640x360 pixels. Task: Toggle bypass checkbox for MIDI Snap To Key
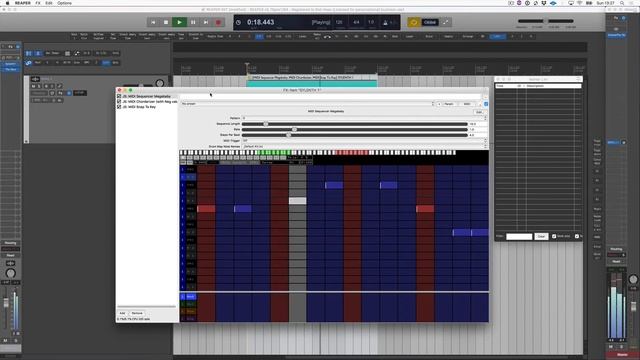[x=119, y=107]
